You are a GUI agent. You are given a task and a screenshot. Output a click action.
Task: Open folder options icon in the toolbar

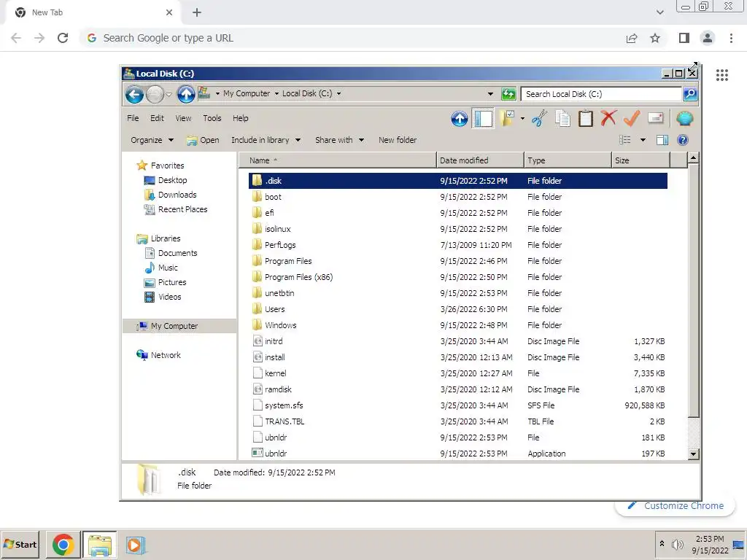tap(507, 119)
